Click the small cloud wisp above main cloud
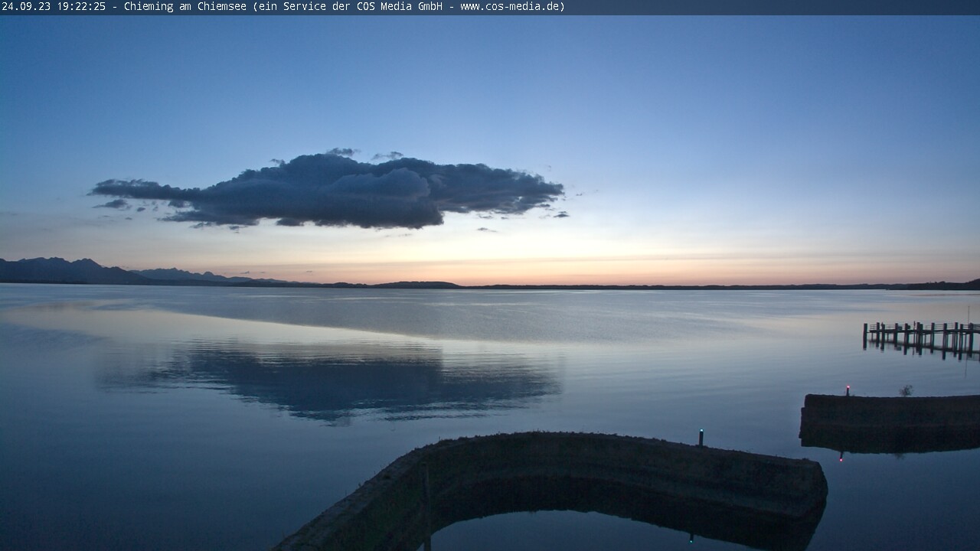Image resolution: width=980 pixels, height=551 pixels. pyautogui.click(x=341, y=152)
